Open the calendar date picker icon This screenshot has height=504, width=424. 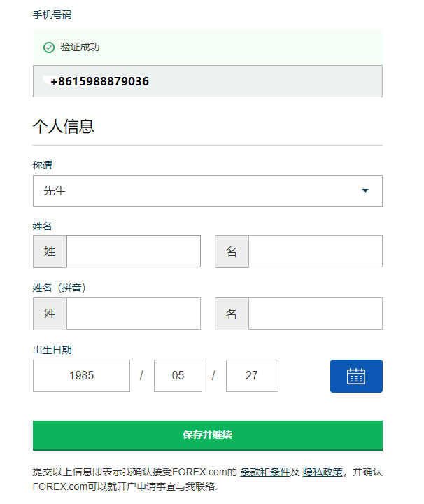pyautogui.click(x=356, y=376)
